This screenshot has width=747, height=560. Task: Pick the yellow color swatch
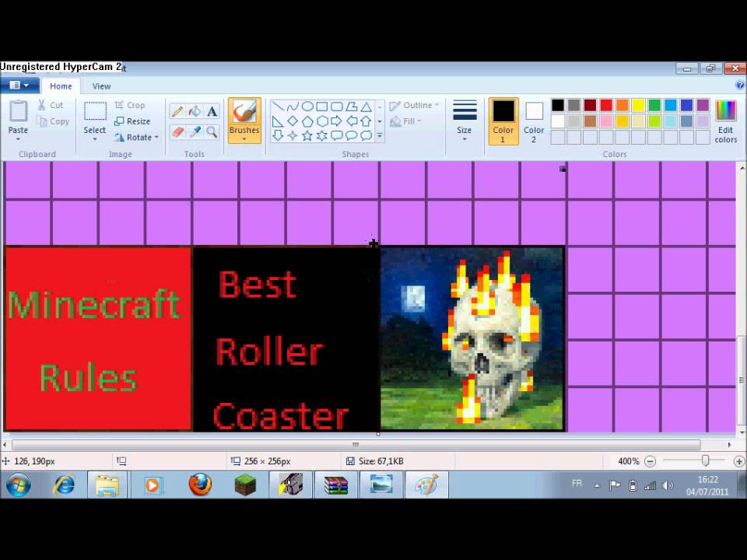638,105
